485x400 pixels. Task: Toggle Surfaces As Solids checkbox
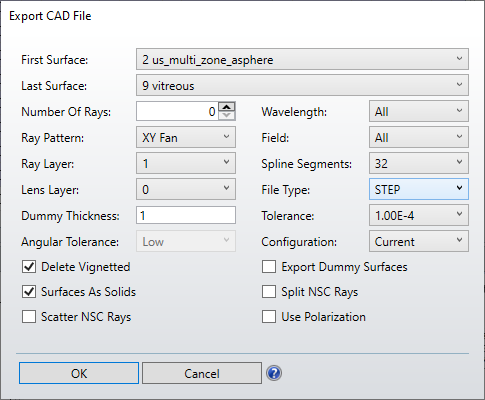click(29, 292)
